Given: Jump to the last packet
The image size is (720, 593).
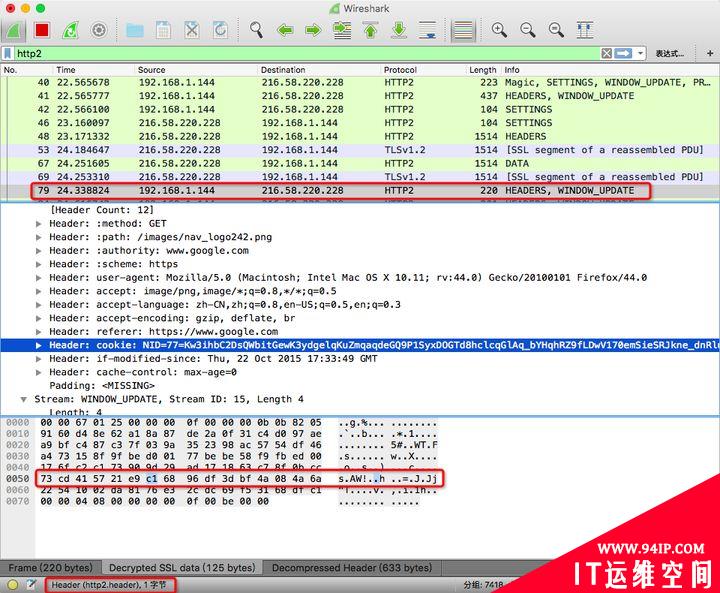Looking at the screenshot, I should point(399,30).
